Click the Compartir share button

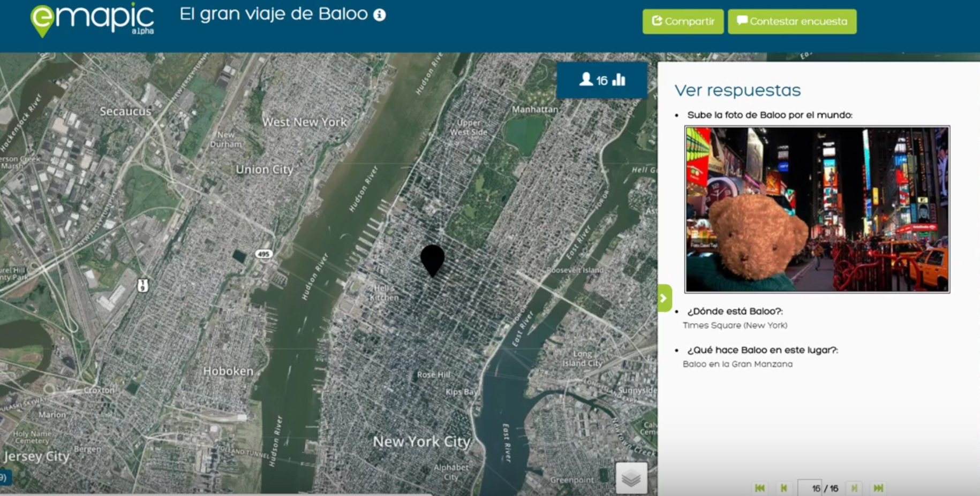(x=683, y=21)
